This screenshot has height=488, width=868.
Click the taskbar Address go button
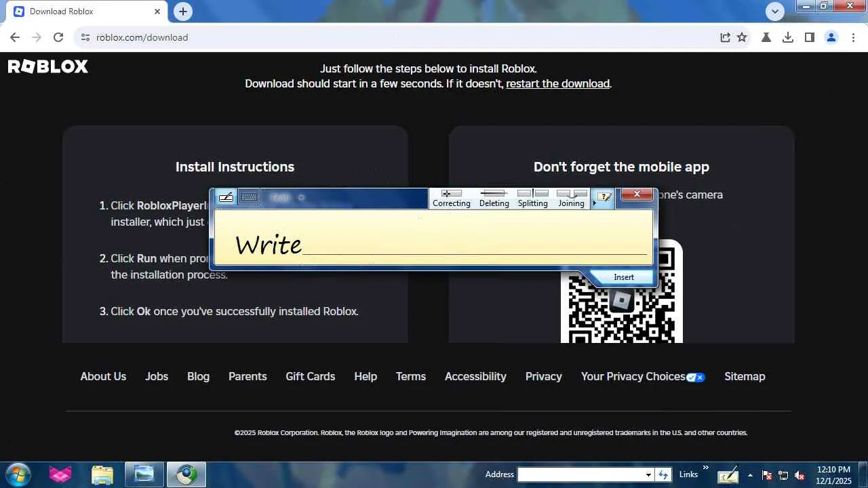coord(664,474)
